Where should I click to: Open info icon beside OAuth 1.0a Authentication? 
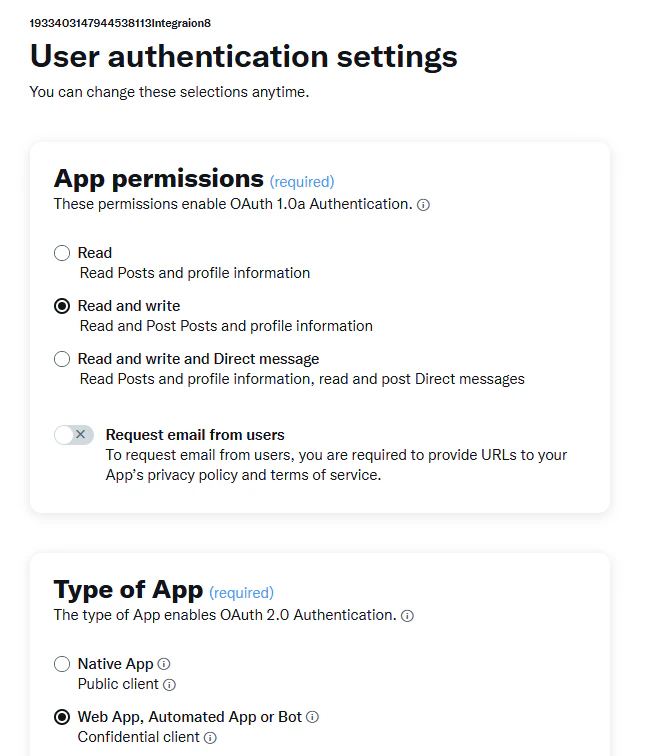click(423, 205)
